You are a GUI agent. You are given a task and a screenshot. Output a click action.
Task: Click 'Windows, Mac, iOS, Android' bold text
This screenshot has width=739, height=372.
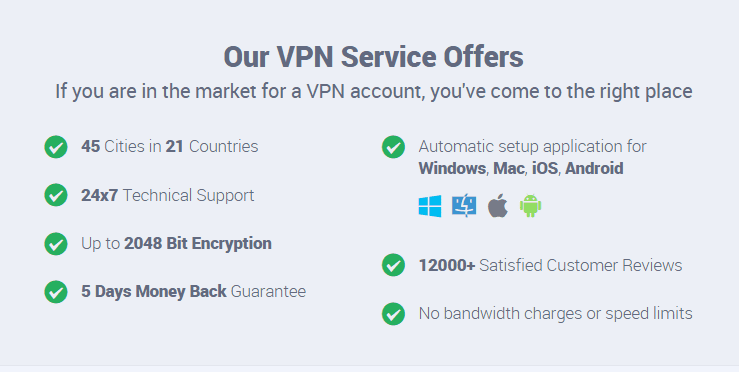(521, 168)
